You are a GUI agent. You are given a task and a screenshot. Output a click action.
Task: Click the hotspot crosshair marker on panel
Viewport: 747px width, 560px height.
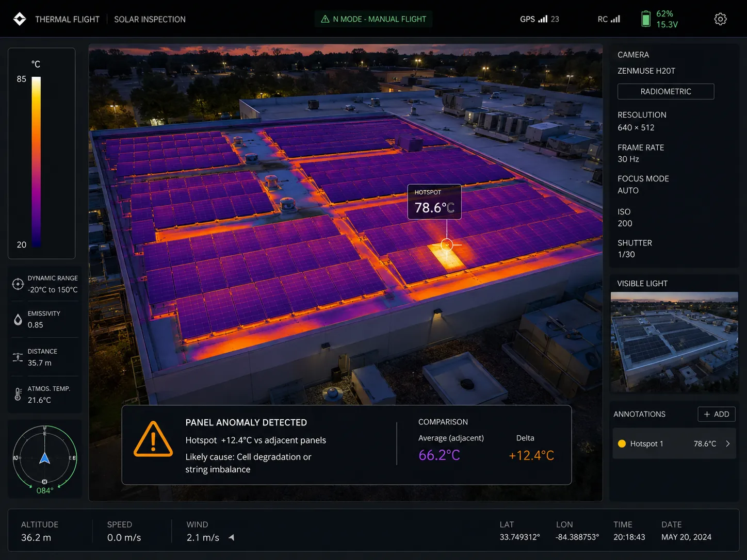point(447,245)
